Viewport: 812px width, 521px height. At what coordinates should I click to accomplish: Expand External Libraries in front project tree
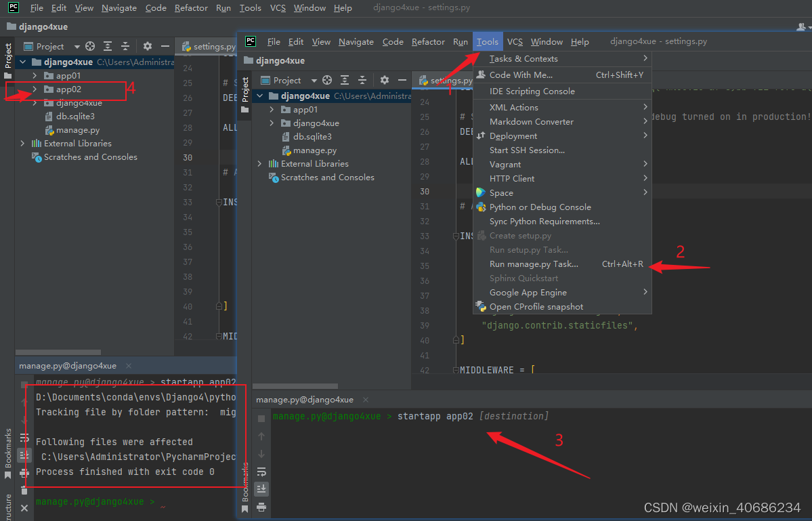tap(260, 164)
